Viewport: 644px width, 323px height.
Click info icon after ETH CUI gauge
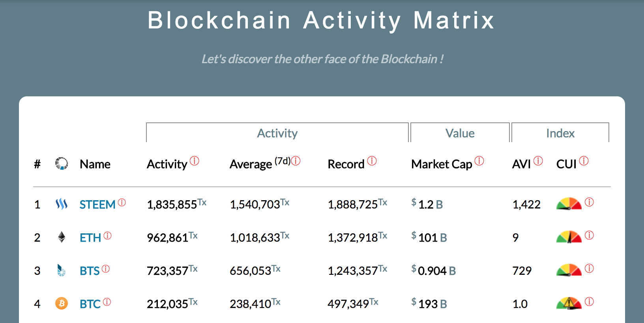tap(589, 235)
